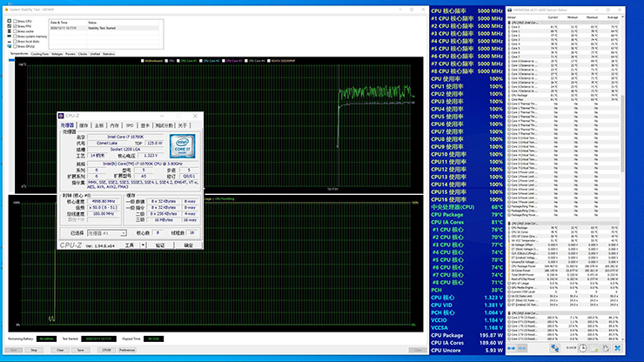Click CPU-Z 验证 button

click(160, 245)
